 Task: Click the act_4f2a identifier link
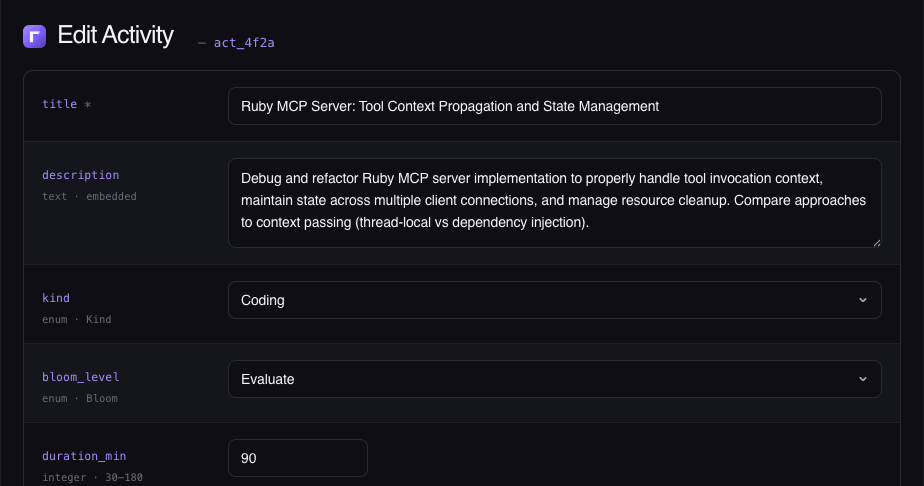[x=244, y=43]
